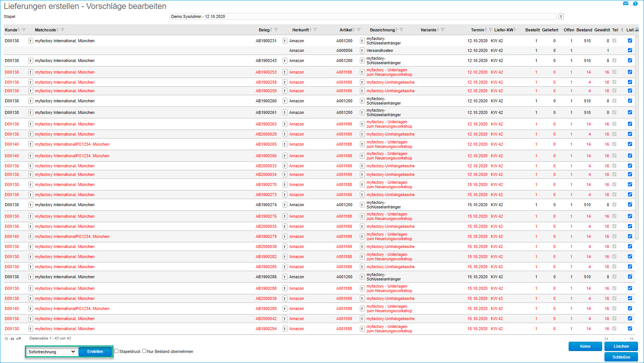Click the refresh icon below the table
This screenshot has height=363, width=644.
[x=6, y=339]
